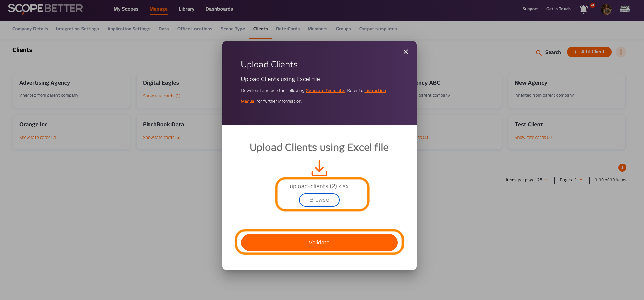Close the Upload Clients dialog

(x=406, y=52)
